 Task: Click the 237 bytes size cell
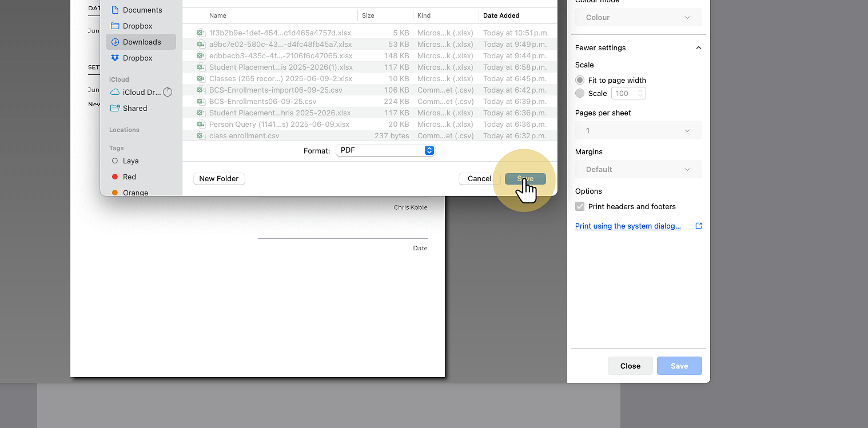pos(392,135)
